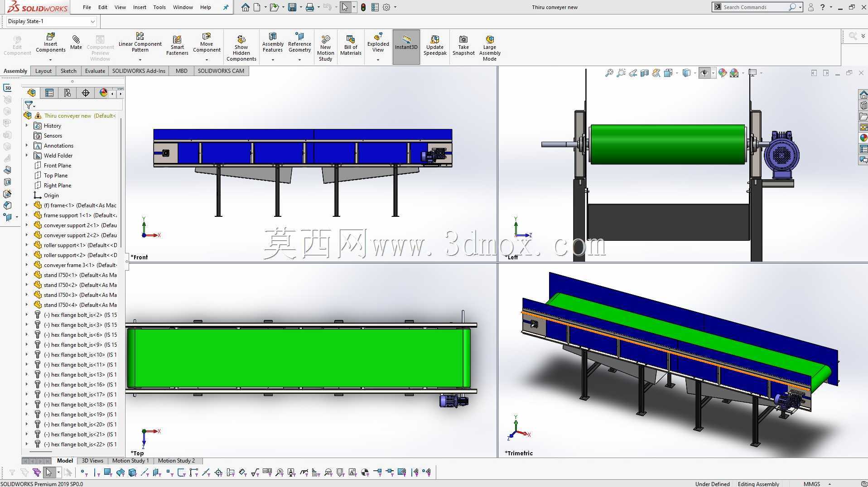Select the Mate tool
The height and width of the screenshot is (487, 868).
(76, 42)
